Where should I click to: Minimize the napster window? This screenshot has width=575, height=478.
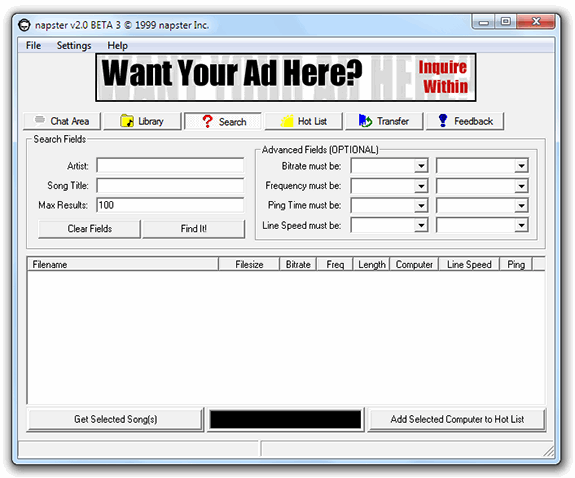[x=484, y=22]
